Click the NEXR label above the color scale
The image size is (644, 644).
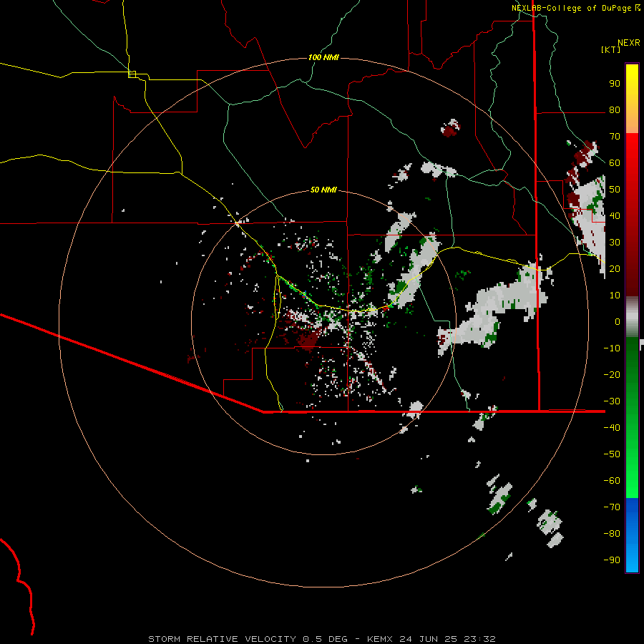coord(629,43)
